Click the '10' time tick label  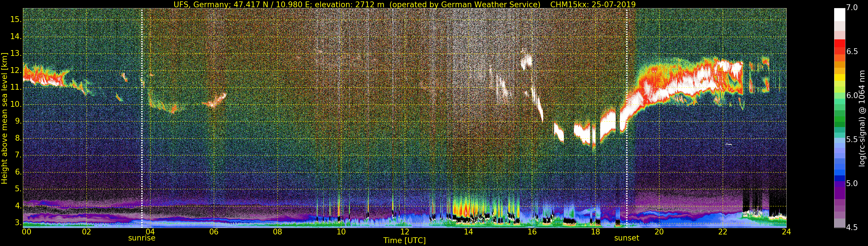coord(341,232)
